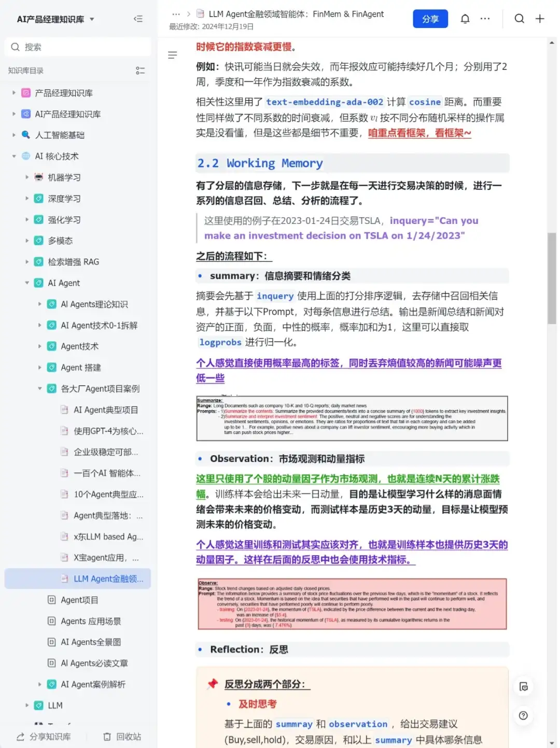Open the more options ⋯ menu top right
This screenshot has width=560, height=748.
pos(485,18)
